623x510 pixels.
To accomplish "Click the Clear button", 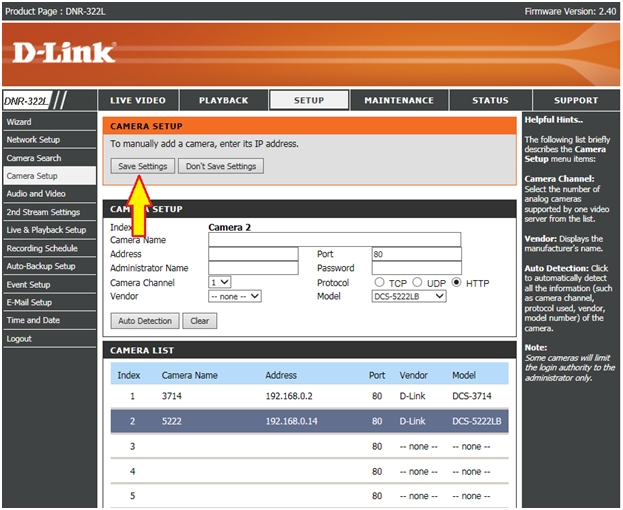I will (200, 321).
